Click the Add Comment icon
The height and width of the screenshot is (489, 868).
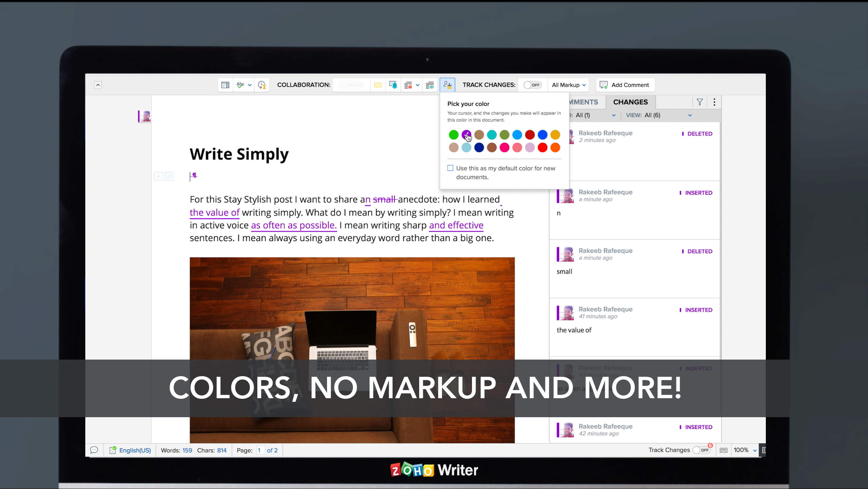coord(604,85)
